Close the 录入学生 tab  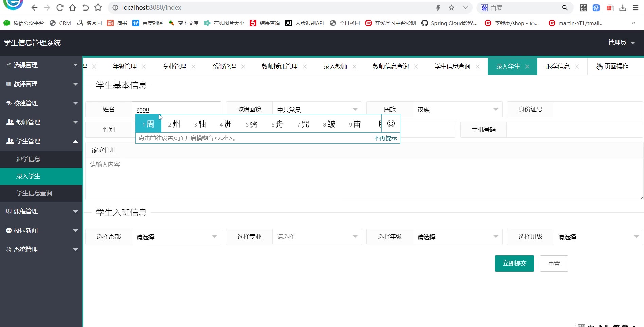pyautogui.click(x=527, y=66)
